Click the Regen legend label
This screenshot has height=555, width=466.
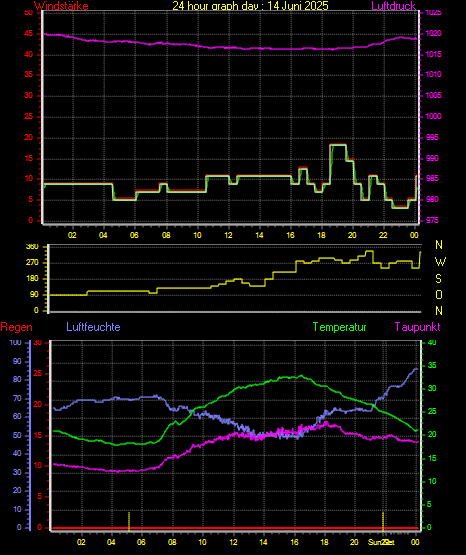[x=16, y=327]
